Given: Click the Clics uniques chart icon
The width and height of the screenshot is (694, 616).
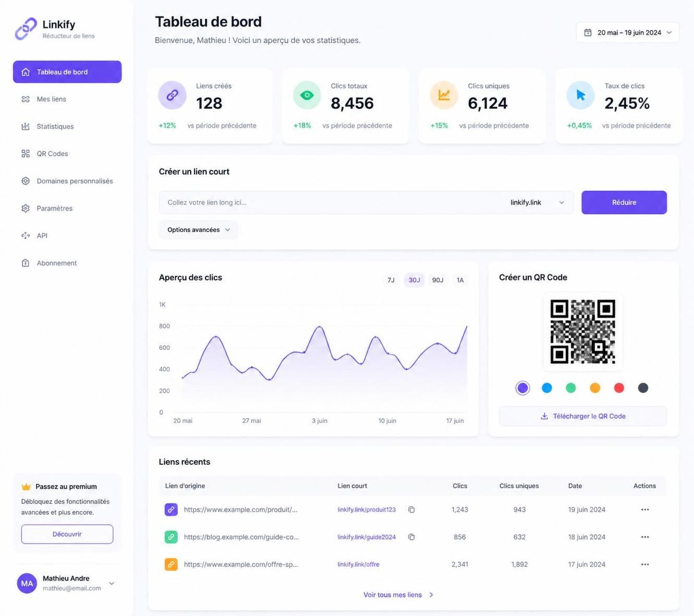Looking at the screenshot, I should tap(444, 95).
